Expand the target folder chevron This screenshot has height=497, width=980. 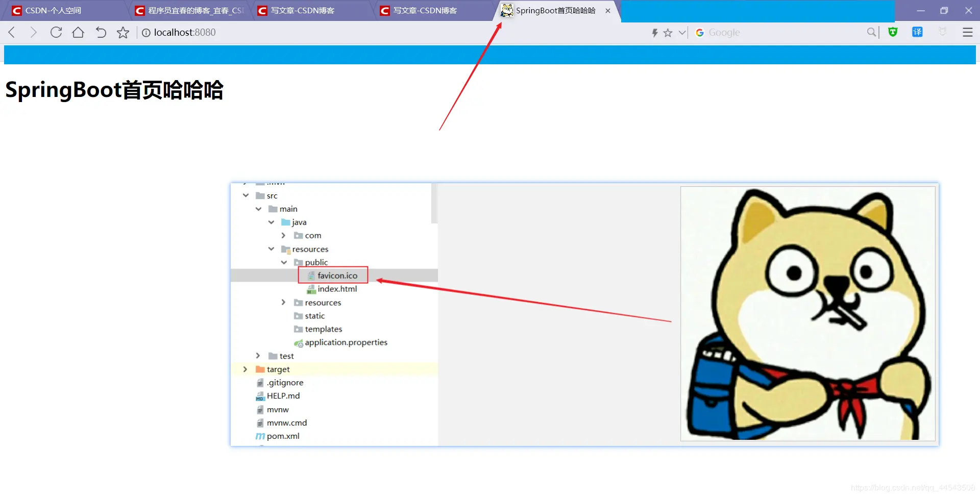coord(245,369)
